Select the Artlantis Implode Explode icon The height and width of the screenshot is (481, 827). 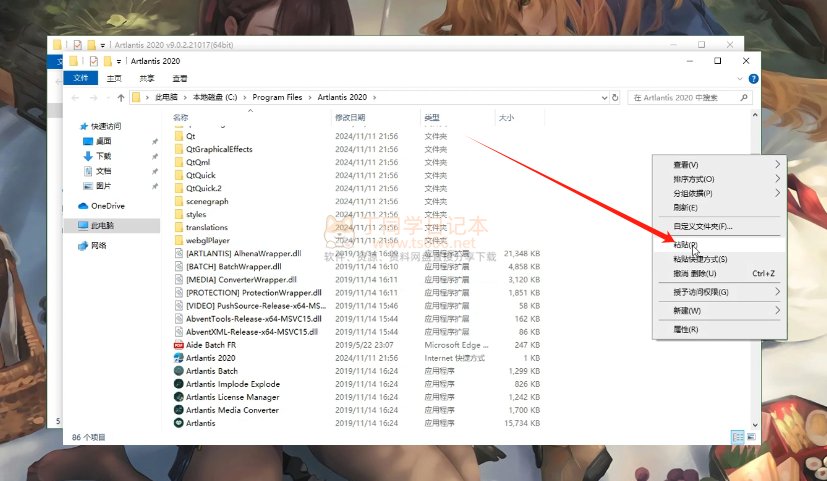tap(178, 384)
